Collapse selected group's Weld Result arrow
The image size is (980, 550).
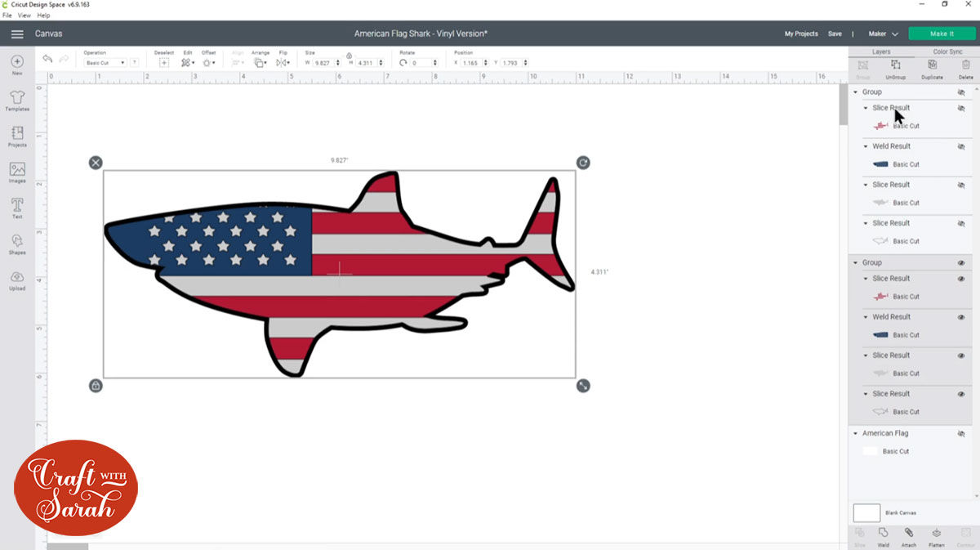click(x=866, y=317)
